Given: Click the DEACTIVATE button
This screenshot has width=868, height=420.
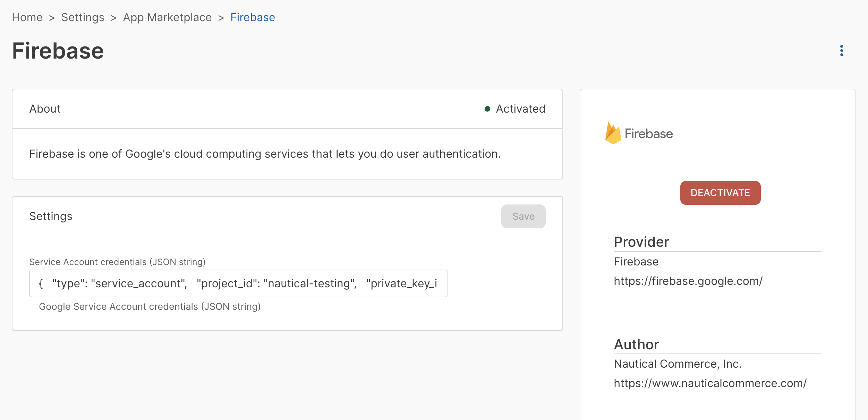Looking at the screenshot, I should tap(720, 193).
